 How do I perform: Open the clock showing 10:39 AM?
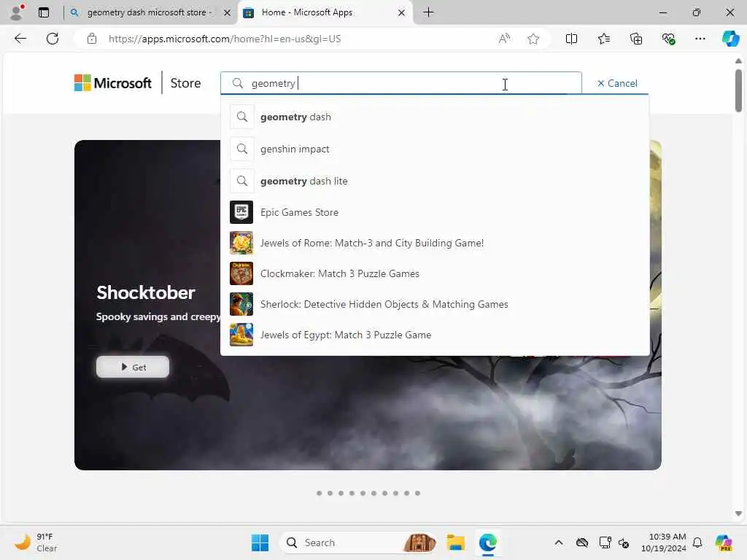click(663, 542)
